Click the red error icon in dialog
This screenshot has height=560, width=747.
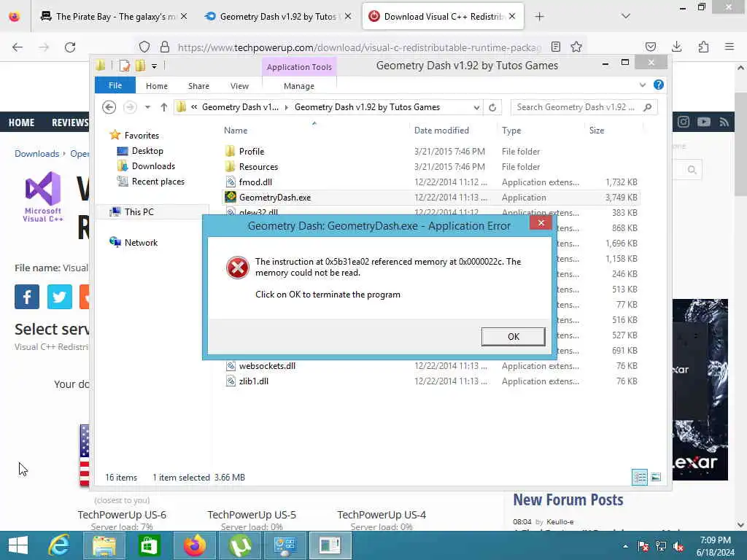coord(237,267)
